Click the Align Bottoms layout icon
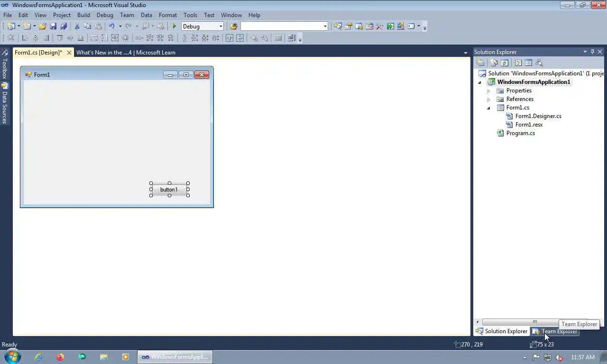Image resolution: width=607 pixels, height=364 pixels. pos(80,38)
